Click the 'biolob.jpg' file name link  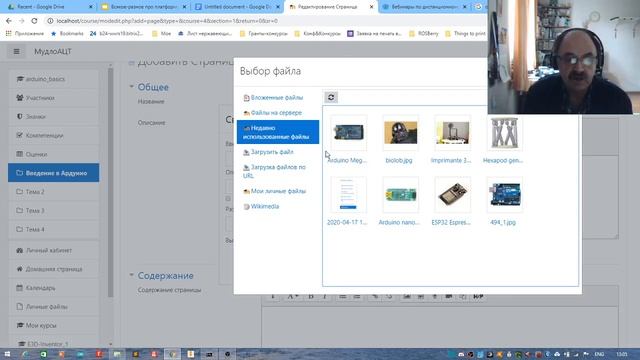(399, 160)
